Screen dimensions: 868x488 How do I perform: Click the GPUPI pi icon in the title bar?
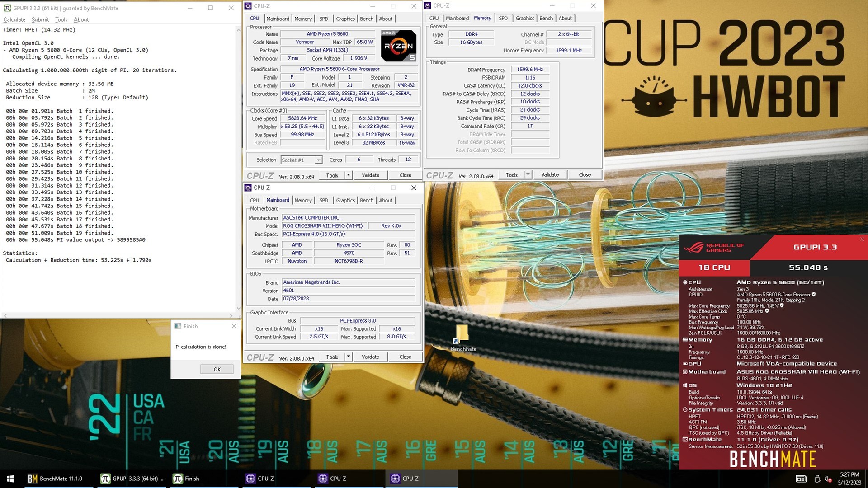tap(7, 8)
